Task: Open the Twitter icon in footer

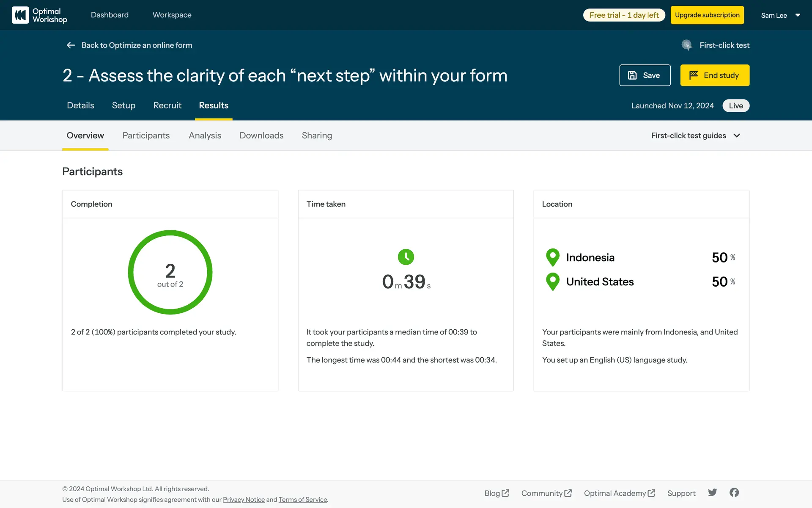Action: pyautogui.click(x=713, y=492)
